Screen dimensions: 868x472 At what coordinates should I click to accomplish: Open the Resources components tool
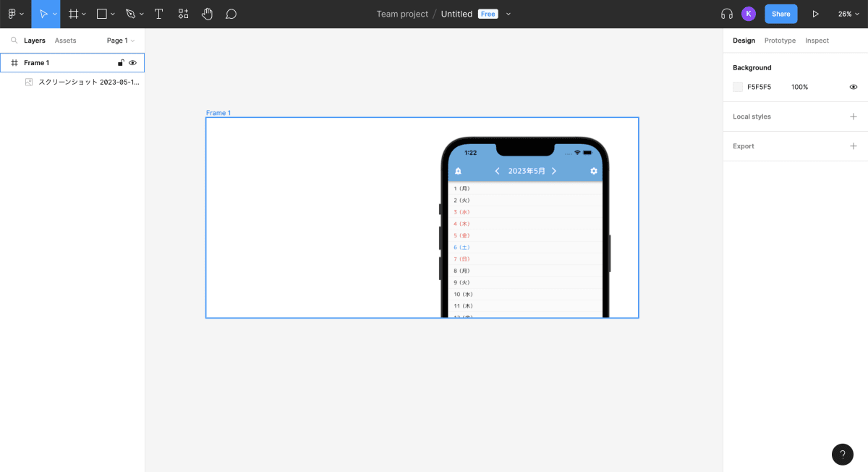(183, 14)
